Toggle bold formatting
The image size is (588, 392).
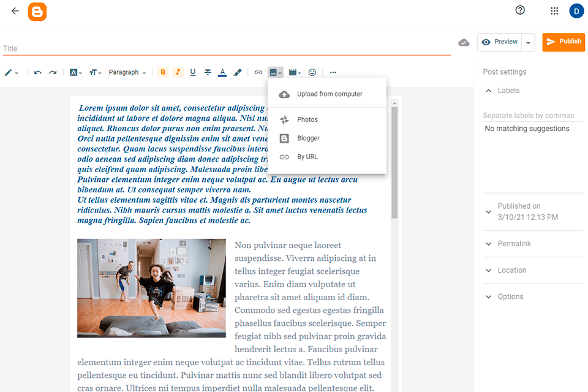163,72
